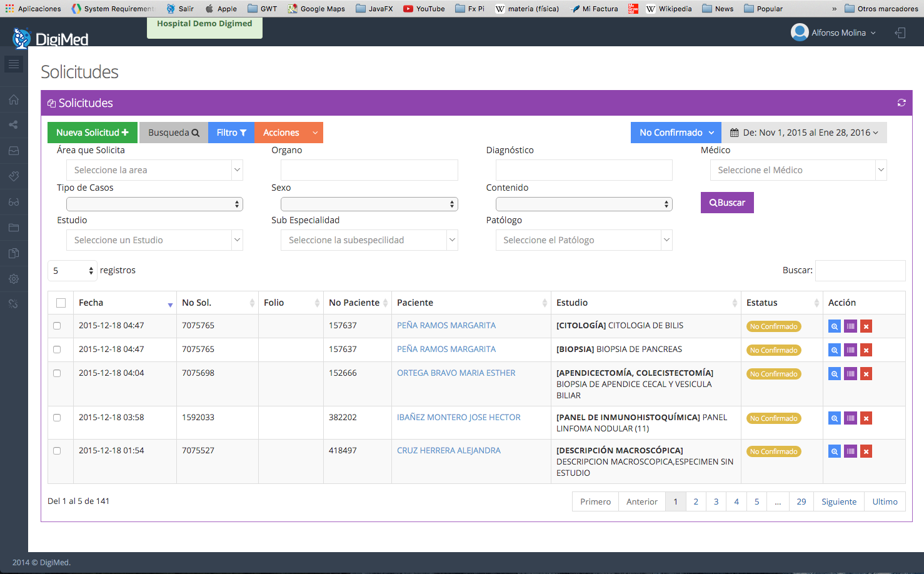The height and width of the screenshot is (574, 924).
Task: Go to page 3 in pagination
Action: (716, 501)
